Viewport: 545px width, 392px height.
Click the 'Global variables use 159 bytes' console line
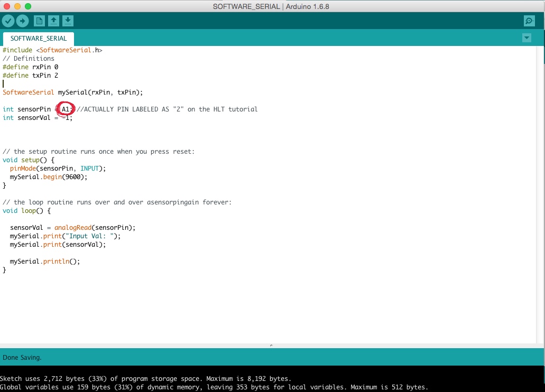pos(214,387)
